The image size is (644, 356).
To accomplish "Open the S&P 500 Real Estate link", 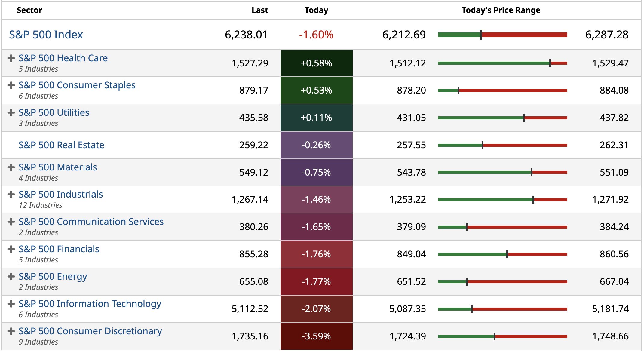I will click(x=61, y=145).
